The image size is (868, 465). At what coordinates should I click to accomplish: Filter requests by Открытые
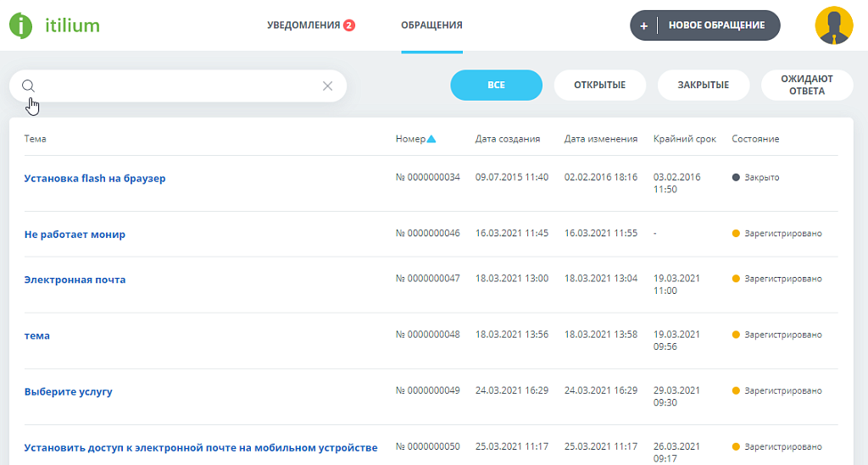599,86
